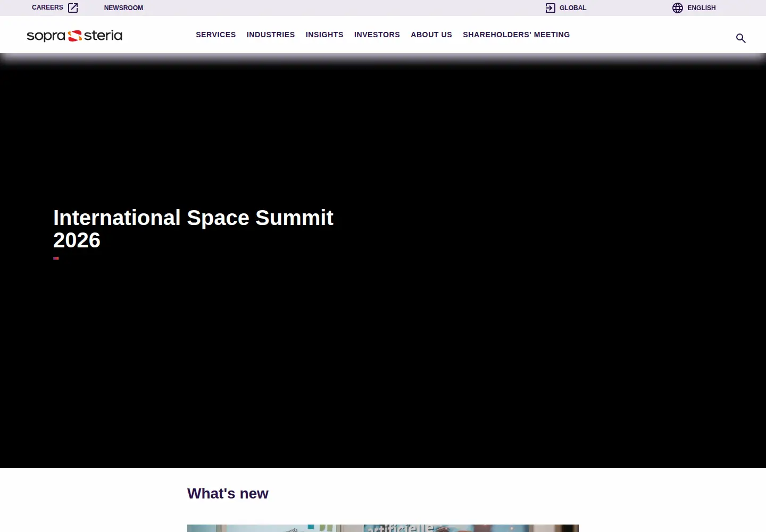Open the English language selector
Image resolution: width=766 pixels, height=532 pixels.
[701, 8]
